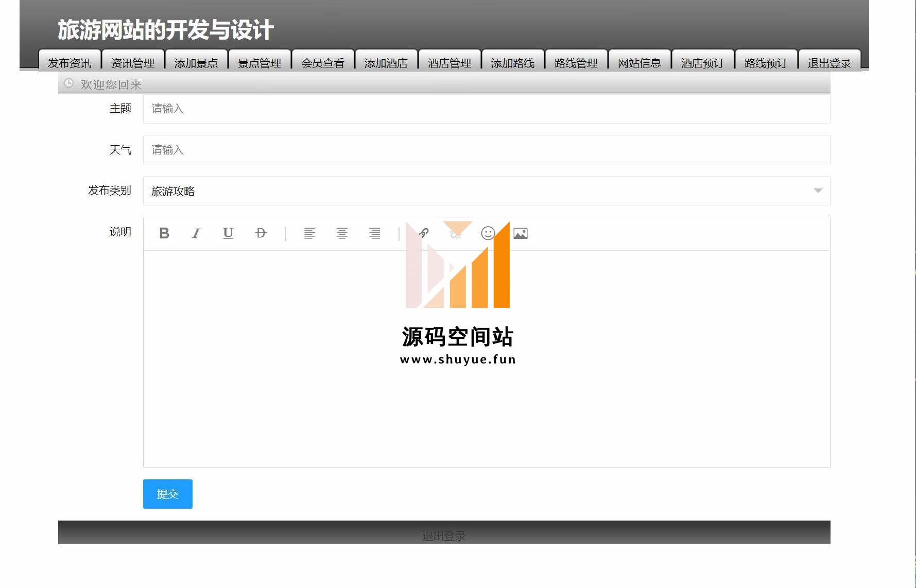Click the 退出登录 link in the footer
The image size is (916, 588).
[444, 536]
